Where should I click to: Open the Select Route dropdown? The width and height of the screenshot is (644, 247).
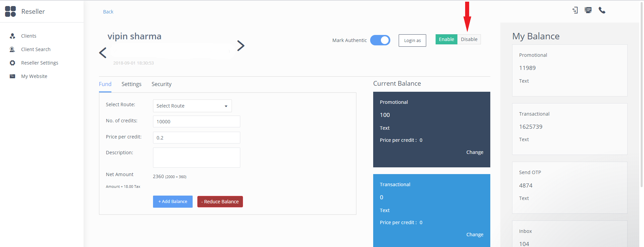pyautogui.click(x=192, y=106)
